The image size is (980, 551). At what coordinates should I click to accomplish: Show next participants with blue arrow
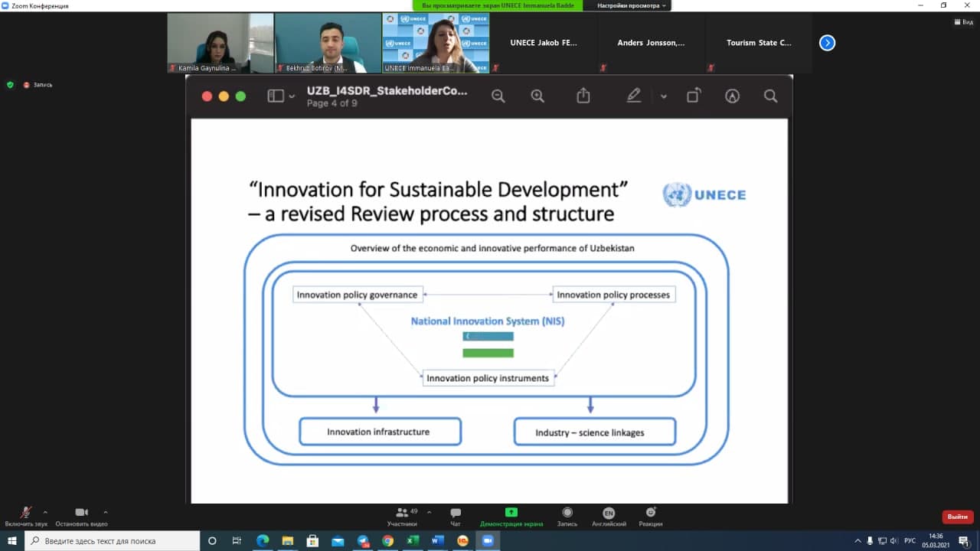[827, 43]
